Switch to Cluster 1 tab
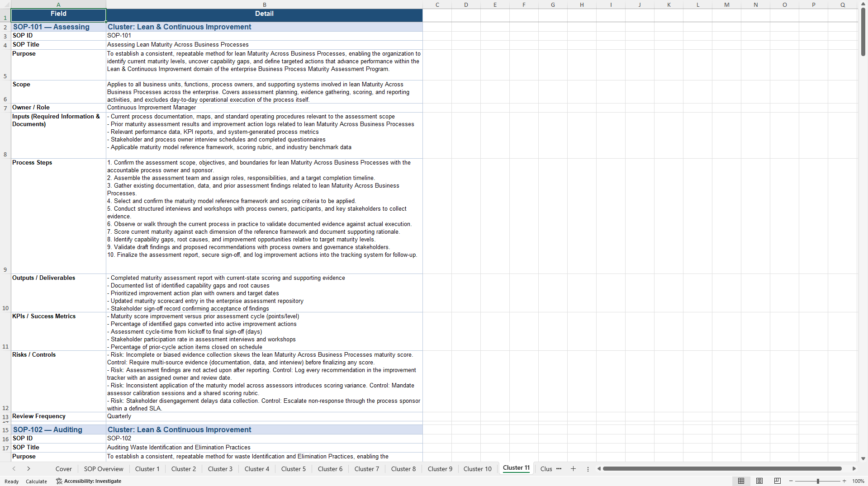The image size is (868, 486). (x=147, y=469)
